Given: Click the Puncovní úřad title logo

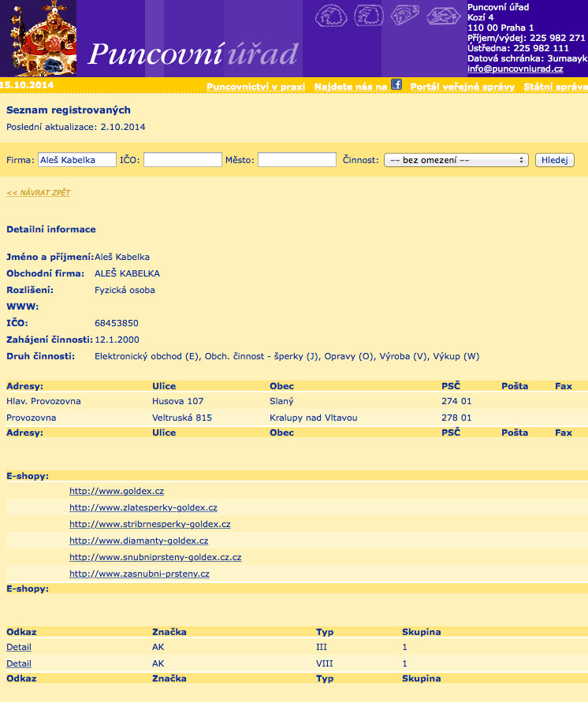Looking at the screenshot, I should pos(192,54).
